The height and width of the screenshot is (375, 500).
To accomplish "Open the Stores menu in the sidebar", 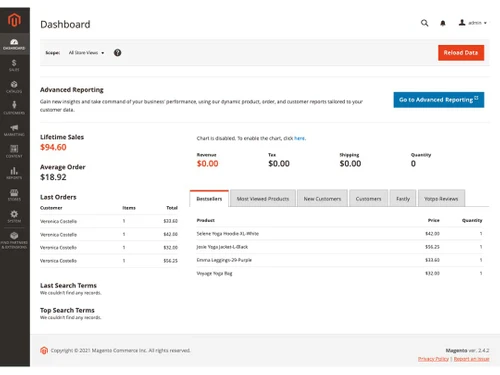I will pyautogui.click(x=14, y=195).
